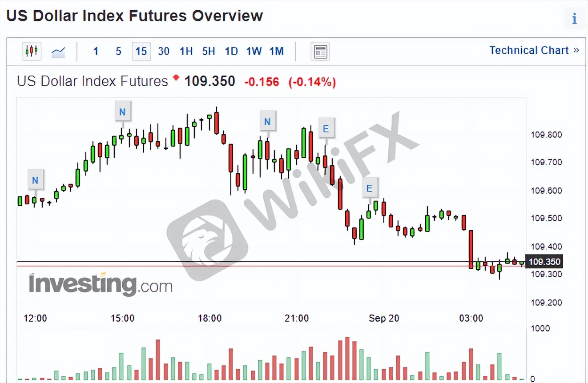
Task: Select the candlestick chart type icon
Action: (31, 51)
